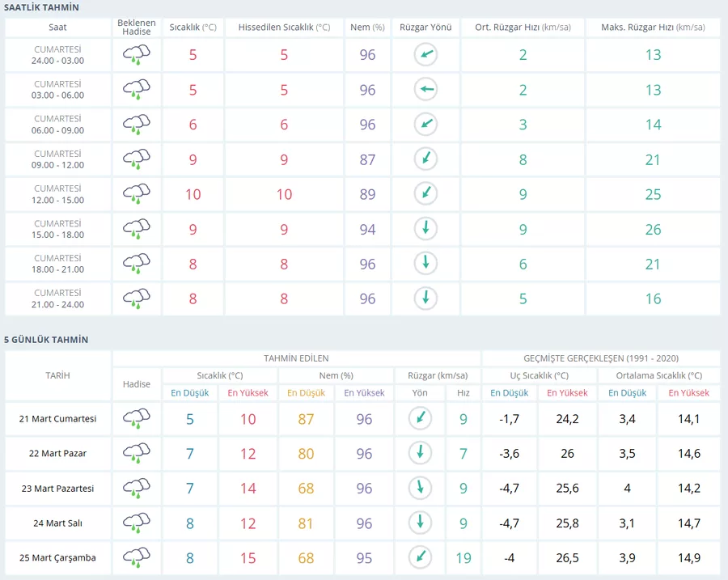The image size is (728, 580).
Task: Select the 25 Mart Çarşamba date cell
Action: click(57, 558)
